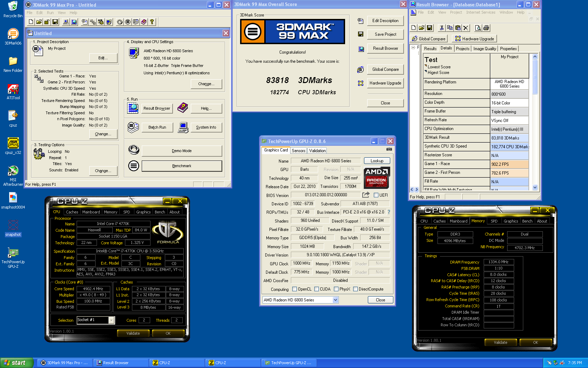
Task: Open the SPD tab in the right CPU-Z window
Action: [494, 221]
